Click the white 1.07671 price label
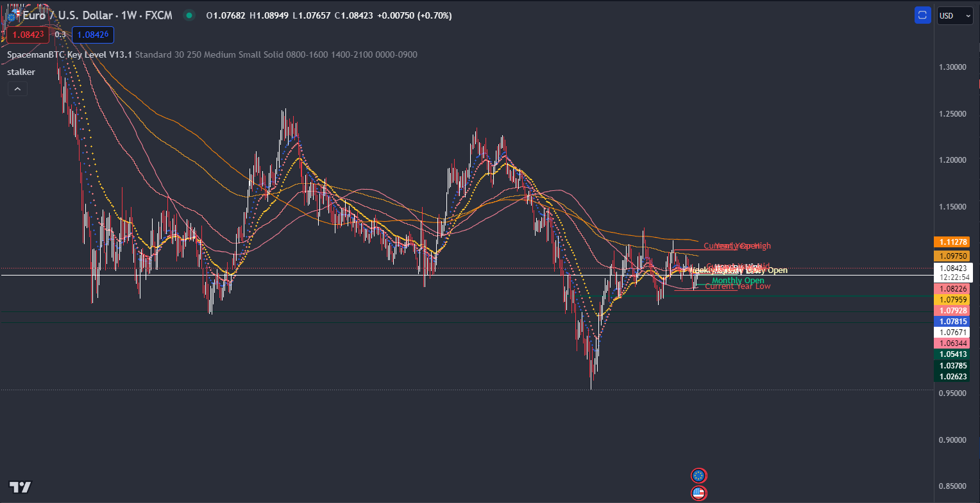 (x=953, y=333)
